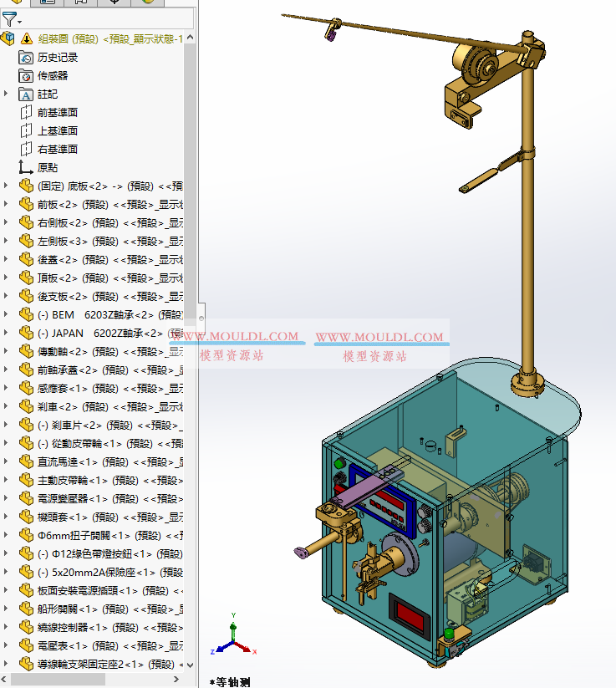Click the tree scrollbar up arrow

click(x=190, y=38)
